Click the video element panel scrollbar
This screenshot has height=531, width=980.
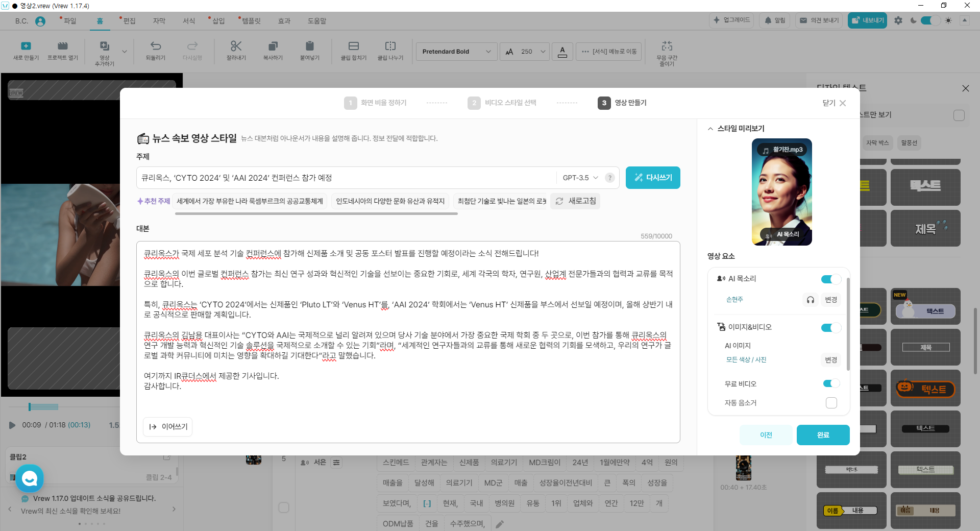pos(848,324)
